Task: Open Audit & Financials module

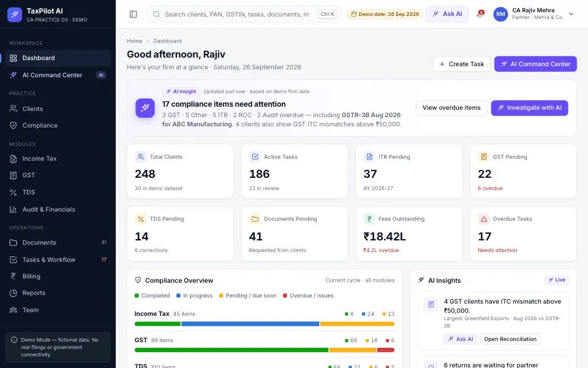Action: pos(58,209)
